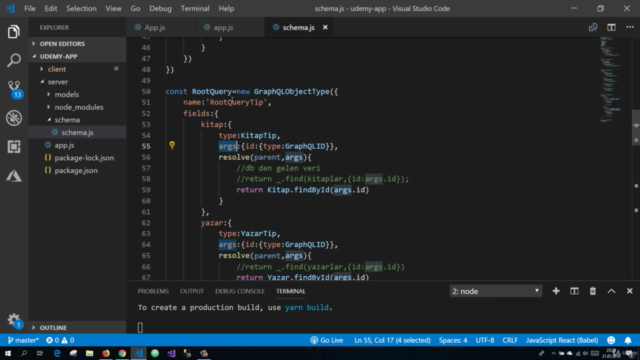Open Source Control view with 13 changes
Screen dimensions: 640x360
[x=14, y=89]
